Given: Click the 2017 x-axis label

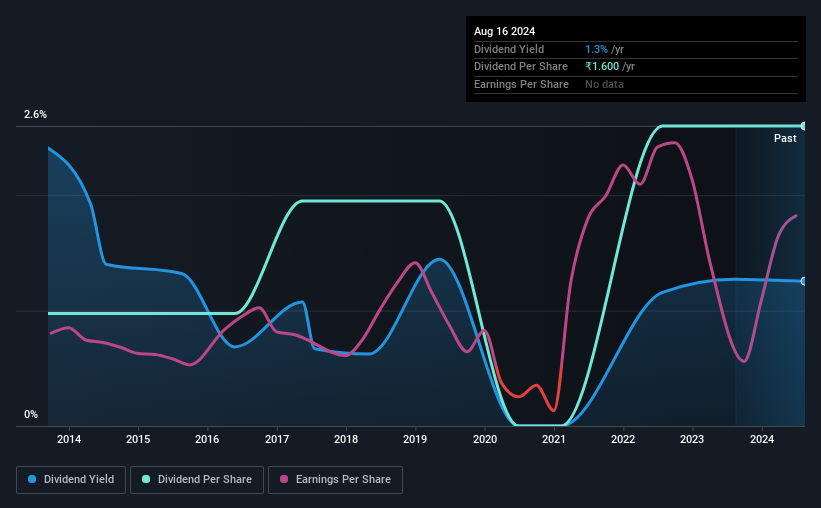Looking at the screenshot, I should 276,439.
